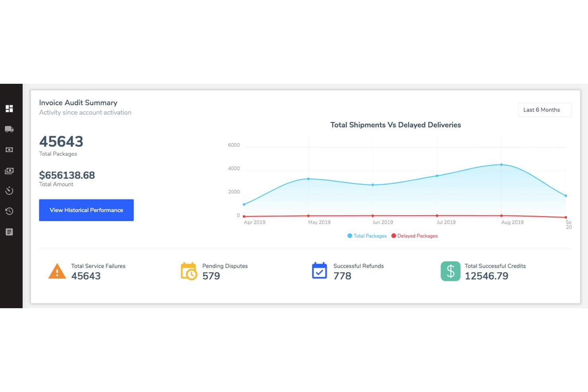Click the May 2019 blue data point
Screen dimensions: 588x392
pyautogui.click(x=308, y=179)
